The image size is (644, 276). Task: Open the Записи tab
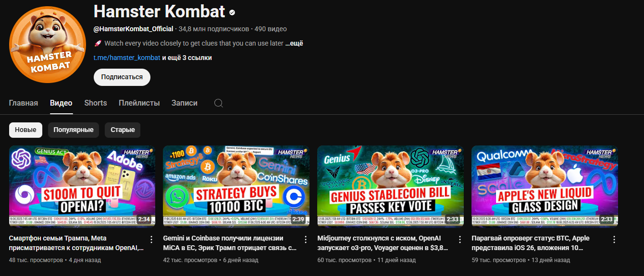point(185,103)
